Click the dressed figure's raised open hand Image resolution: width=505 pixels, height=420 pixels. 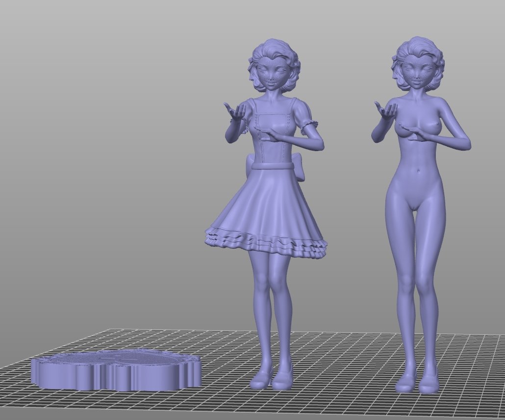tap(234, 112)
